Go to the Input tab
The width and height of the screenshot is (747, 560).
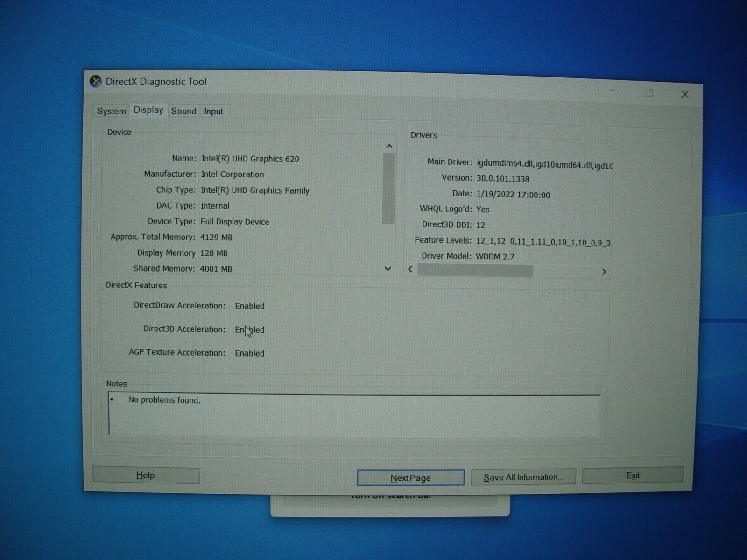213,112
